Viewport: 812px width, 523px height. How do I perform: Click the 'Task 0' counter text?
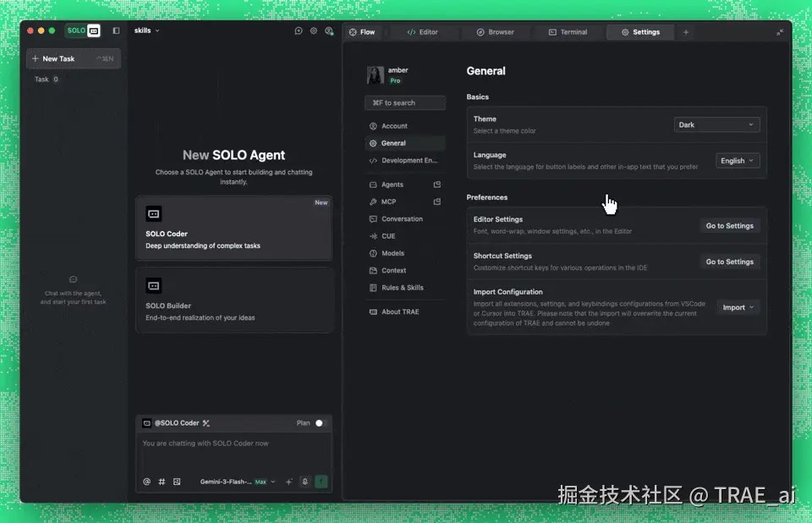[46, 80]
